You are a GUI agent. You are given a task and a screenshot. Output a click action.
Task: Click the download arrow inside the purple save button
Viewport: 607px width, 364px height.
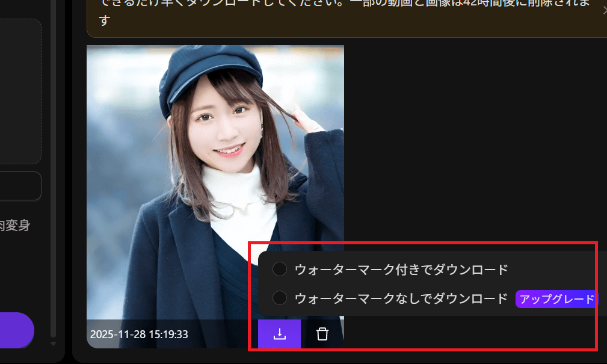(x=279, y=334)
